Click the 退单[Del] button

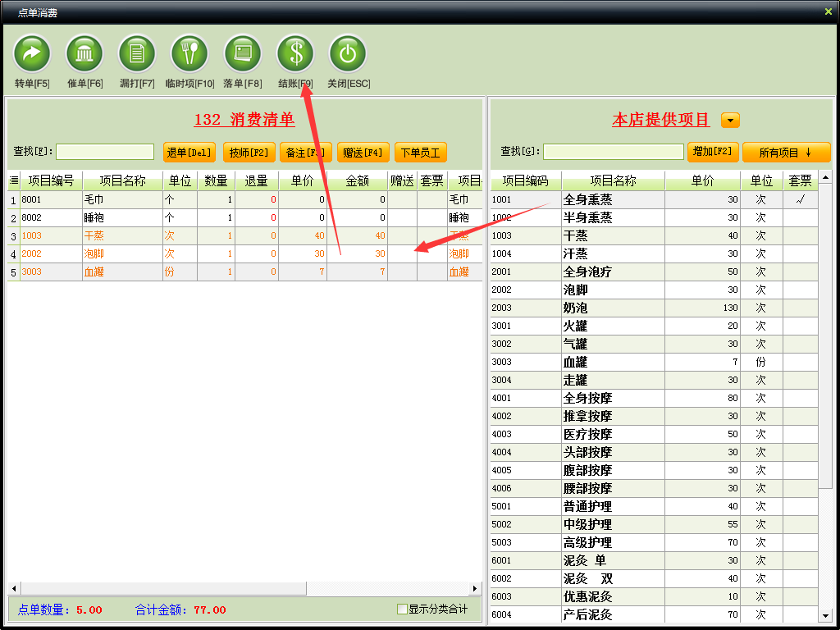[189, 153]
